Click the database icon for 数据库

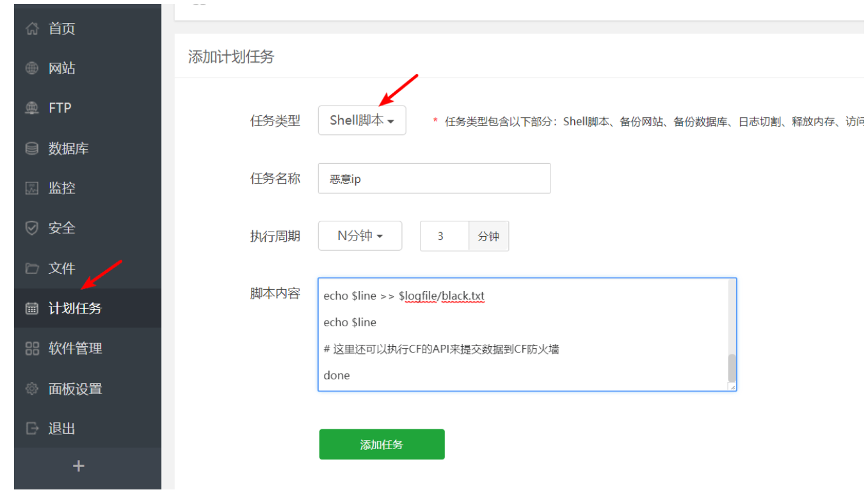click(32, 148)
